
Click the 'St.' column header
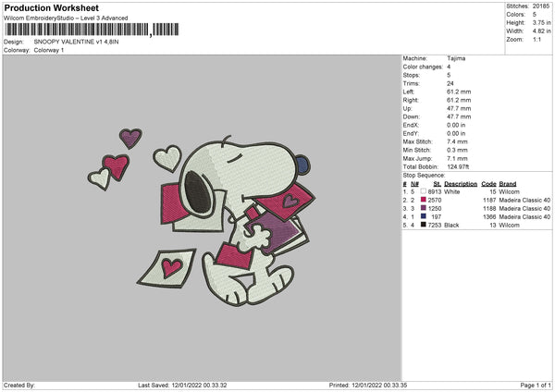coord(438,184)
